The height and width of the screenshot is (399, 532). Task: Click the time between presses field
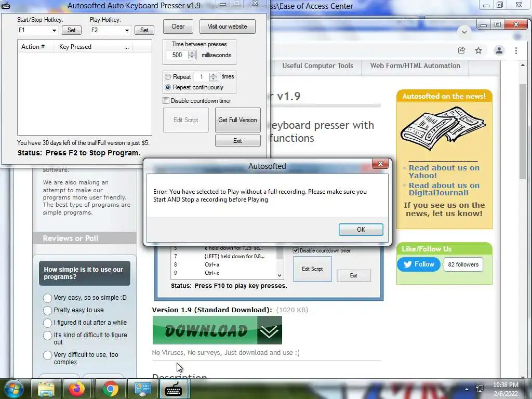[x=177, y=55]
